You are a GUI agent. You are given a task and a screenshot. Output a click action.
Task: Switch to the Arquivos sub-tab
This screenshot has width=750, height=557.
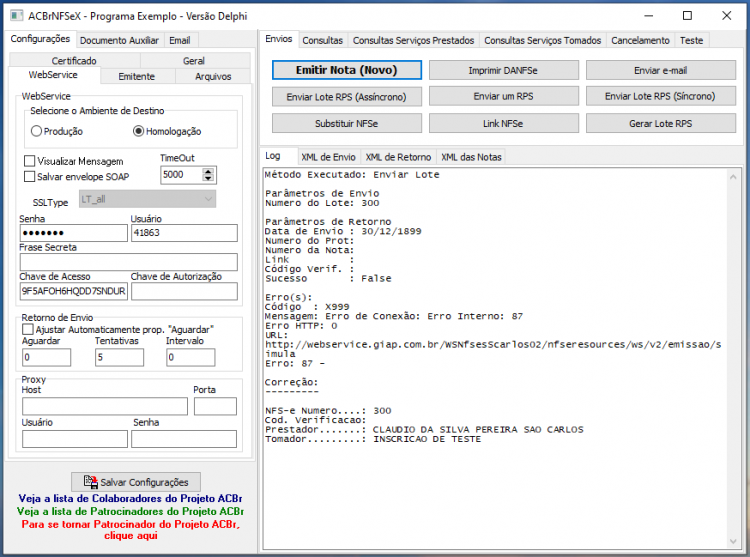pyautogui.click(x=213, y=76)
